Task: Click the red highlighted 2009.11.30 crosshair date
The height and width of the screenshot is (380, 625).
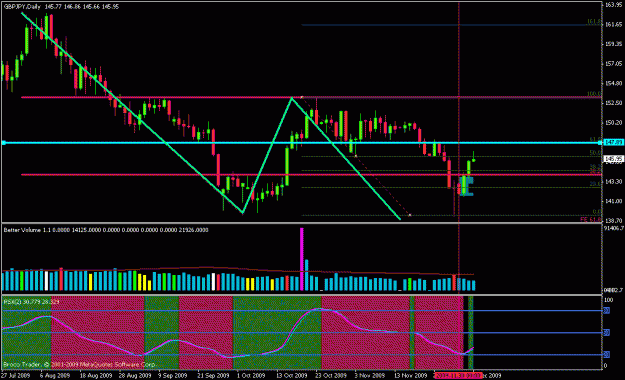Action: [x=458, y=376]
